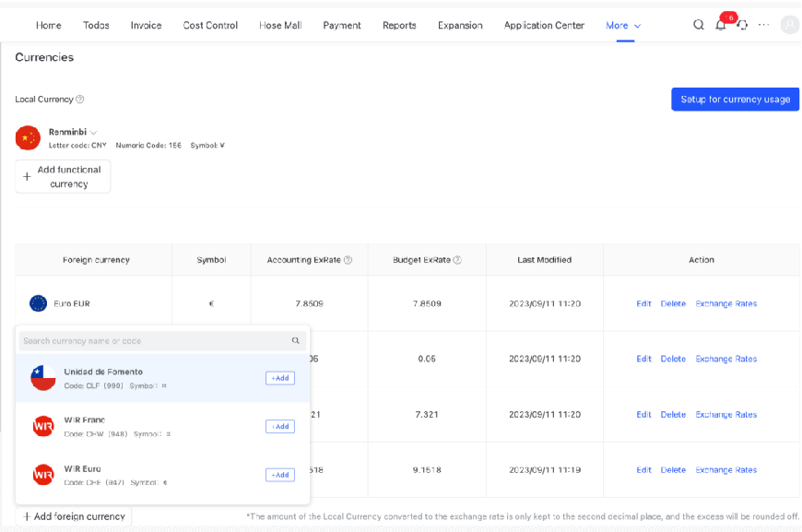This screenshot has height=532, width=802.
Task: Open the Invoice tab
Action: pos(146,26)
